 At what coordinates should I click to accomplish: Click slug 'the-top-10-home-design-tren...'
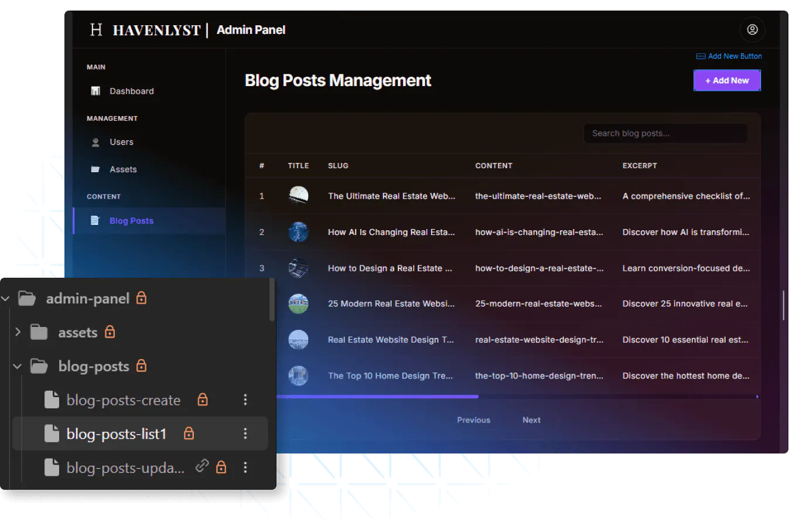pos(539,376)
